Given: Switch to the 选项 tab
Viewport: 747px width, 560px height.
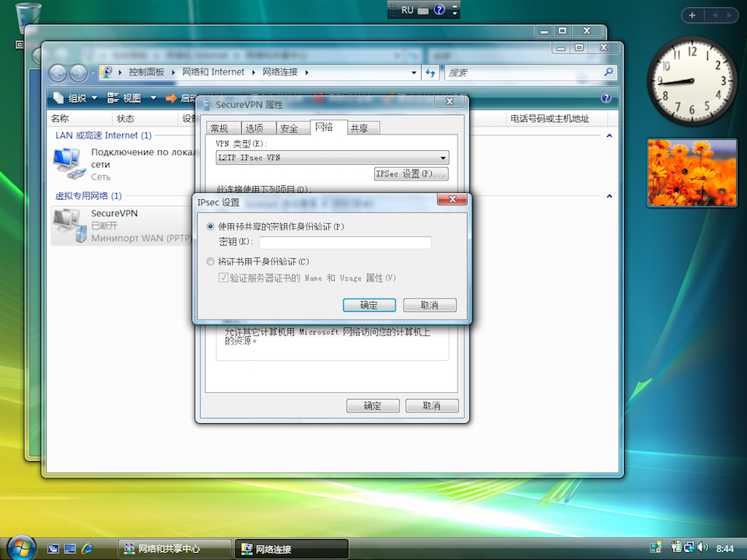Looking at the screenshot, I should pos(258,128).
